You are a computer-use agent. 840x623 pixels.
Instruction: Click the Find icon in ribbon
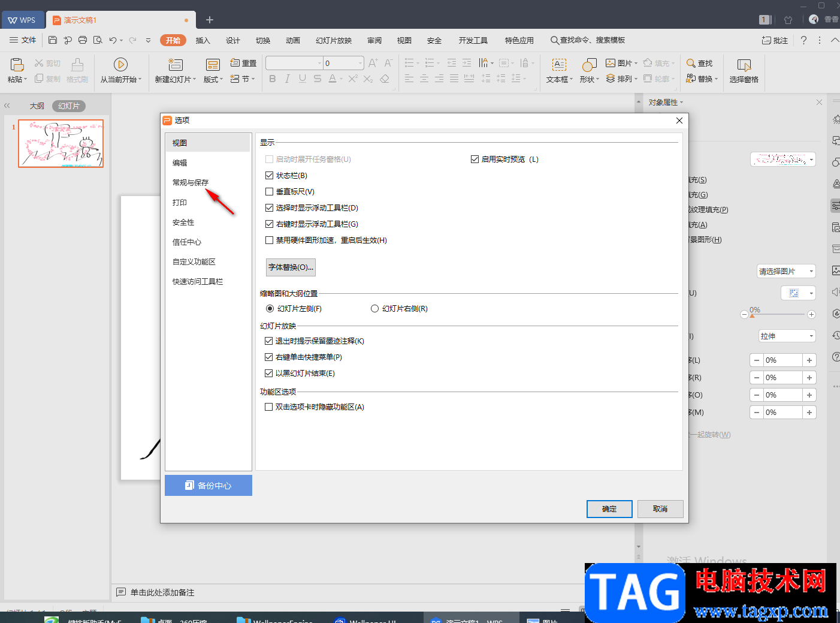click(691, 63)
